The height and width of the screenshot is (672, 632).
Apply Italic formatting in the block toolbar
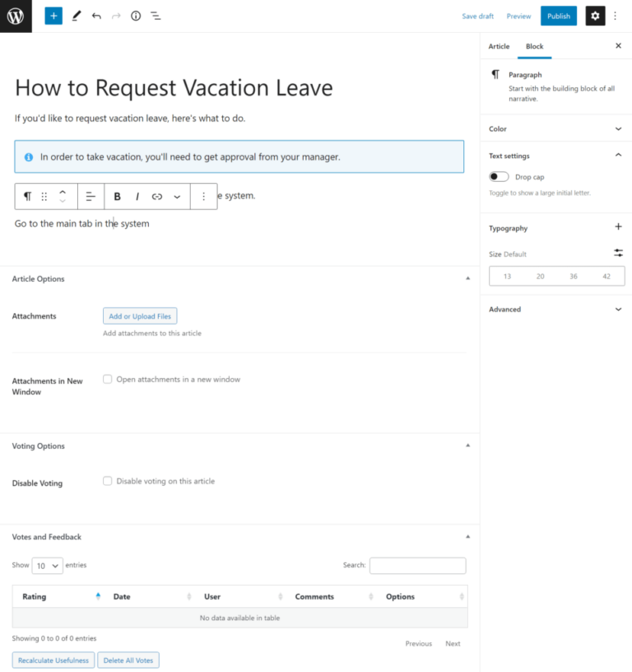(137, 196)
